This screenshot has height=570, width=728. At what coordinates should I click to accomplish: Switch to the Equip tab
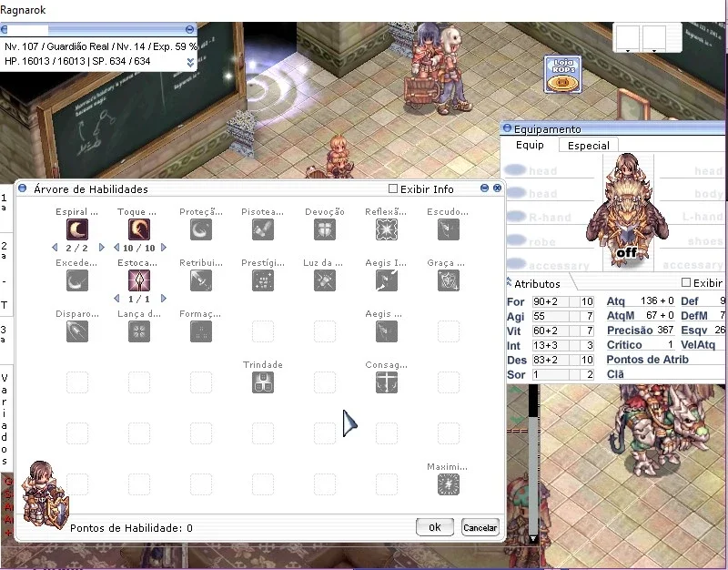point(530,145)
